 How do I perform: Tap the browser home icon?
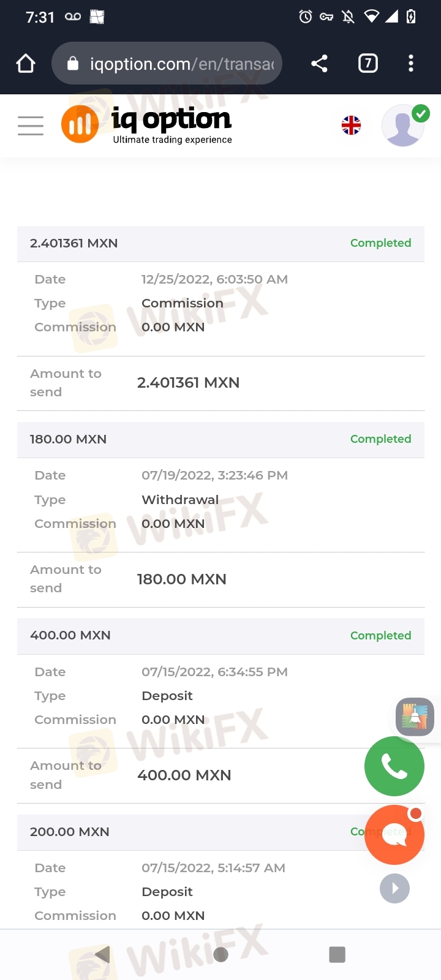[26, 64]
